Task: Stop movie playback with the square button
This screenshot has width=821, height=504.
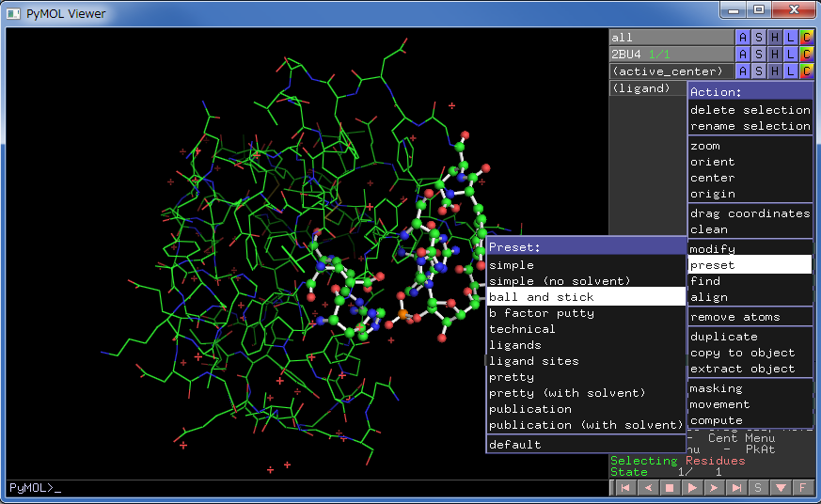Action: coord(670,488)
